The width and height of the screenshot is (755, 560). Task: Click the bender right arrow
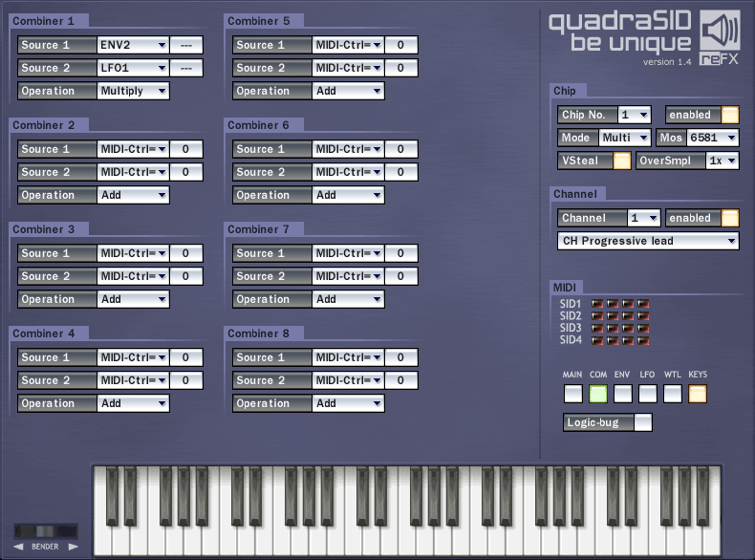tap(74, 547)
